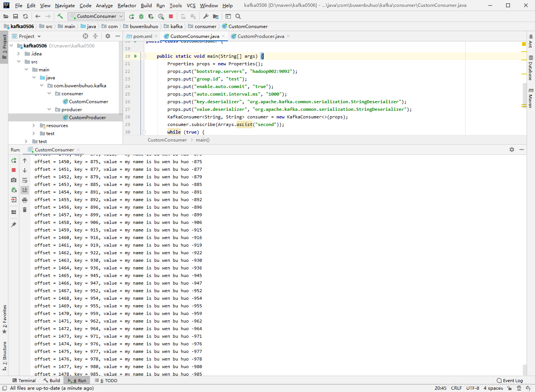
Task: Open Search Everywhere magnifier icon
Action: coord(238,16)
